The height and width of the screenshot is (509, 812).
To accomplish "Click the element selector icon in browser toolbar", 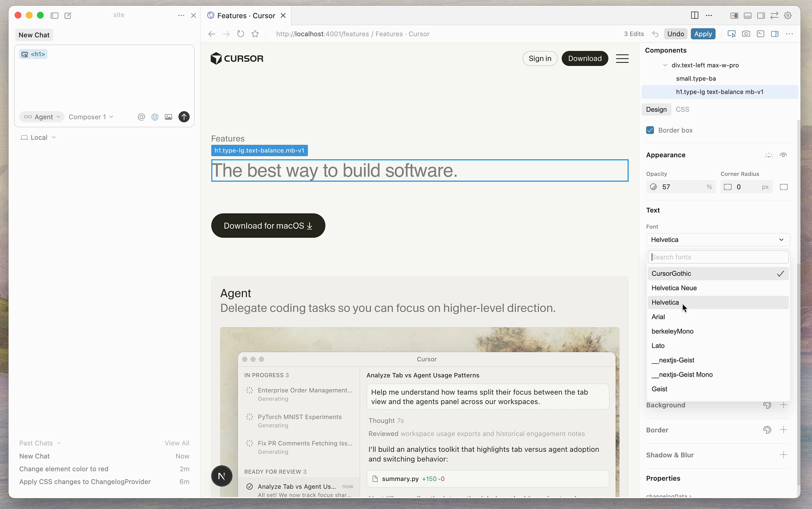I will point(731,34).
